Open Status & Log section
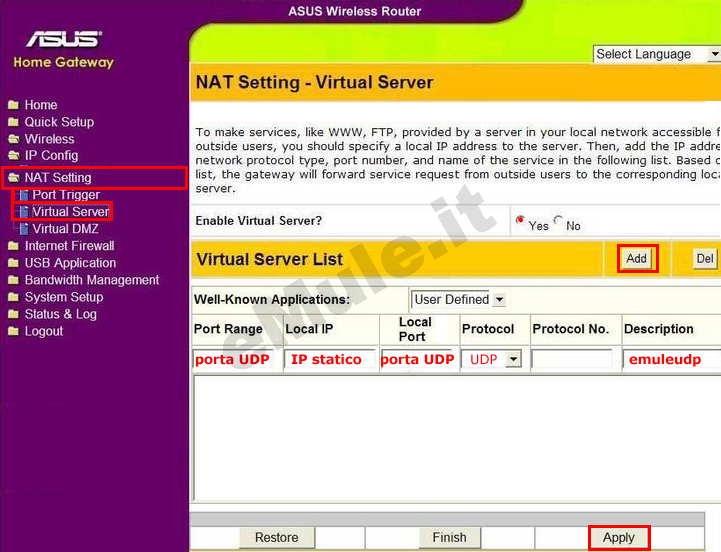The width and height of the screenshot is (721, 552). pyautogui.click(x=61, y=314)
